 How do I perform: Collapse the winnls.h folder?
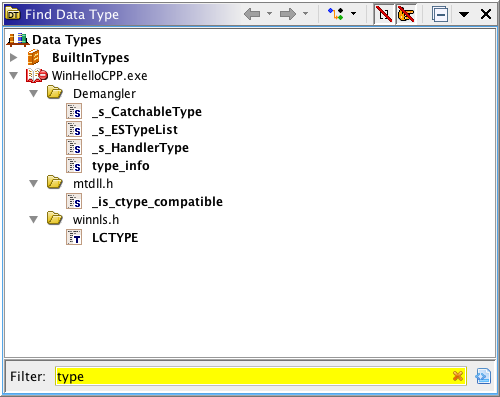coord(34,220)
